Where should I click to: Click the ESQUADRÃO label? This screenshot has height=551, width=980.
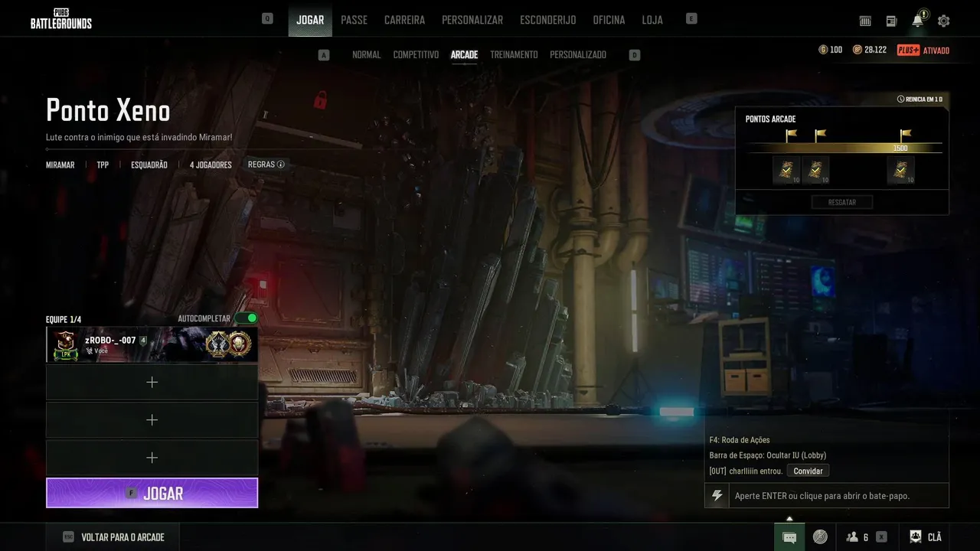click(149, 165)
